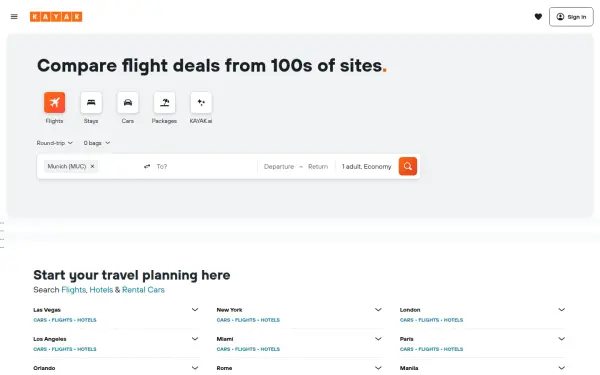Click HOTELS link under London
Screen dimensions: 600x375
tap(453, 320)
